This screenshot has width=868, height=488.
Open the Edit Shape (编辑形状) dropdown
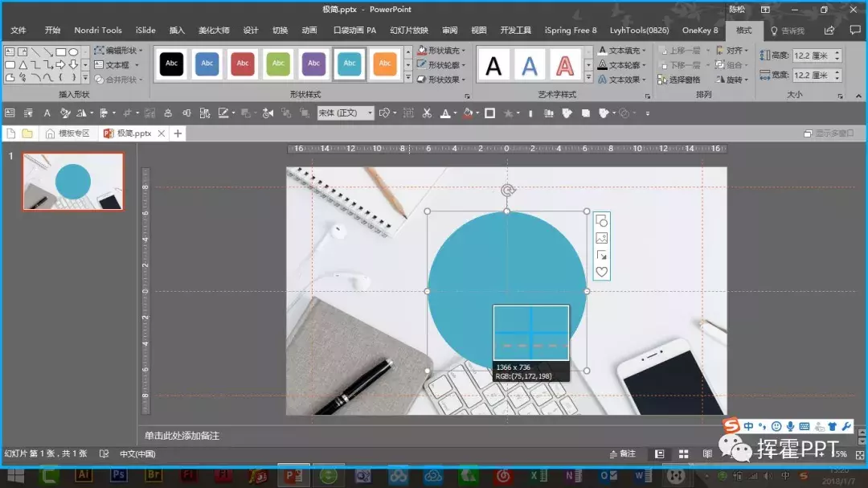(118, 51)
